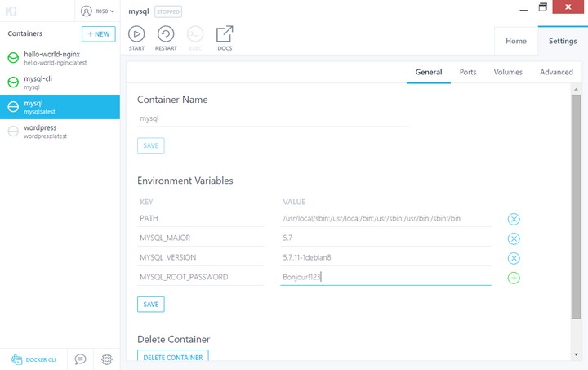The width and height of the screenshot is (588, 370).
Task: Remove the MYSQL_VERSION variable
Action: [x=514, y=258]
